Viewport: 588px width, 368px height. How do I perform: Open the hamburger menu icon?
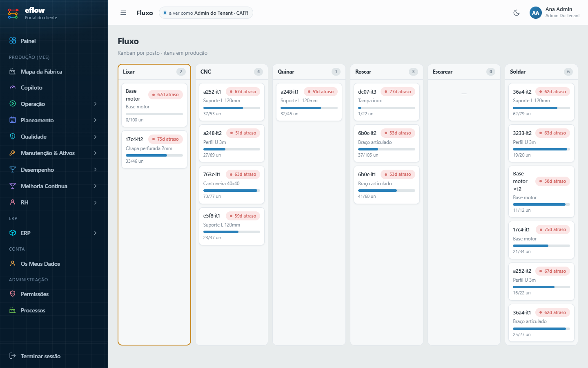pos(123,13)
